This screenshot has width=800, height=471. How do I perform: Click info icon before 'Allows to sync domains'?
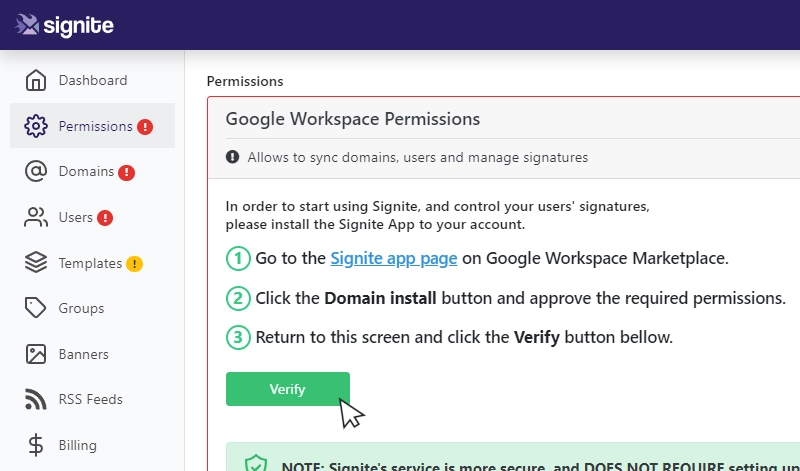pyautogui.click(x=232, y=157)
